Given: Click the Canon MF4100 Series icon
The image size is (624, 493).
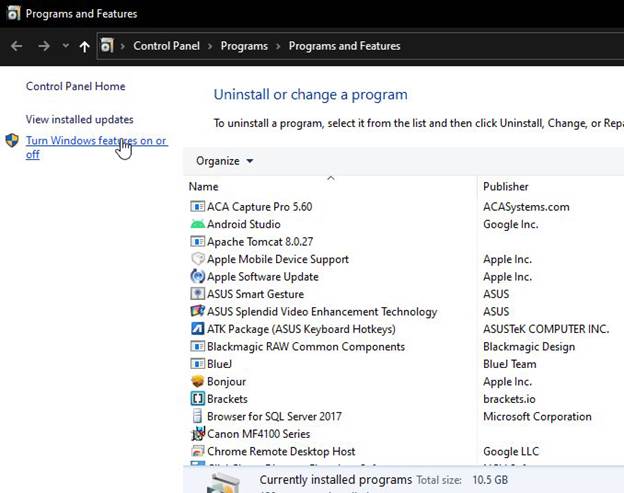Looking at the screenshot, I should [x=198, y=434].
